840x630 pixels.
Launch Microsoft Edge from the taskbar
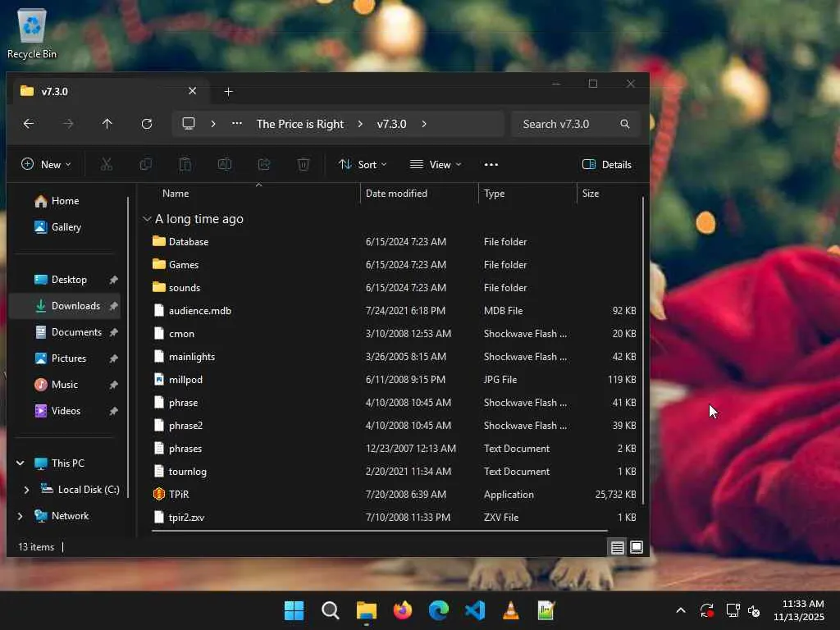click(x=439, y=610)
